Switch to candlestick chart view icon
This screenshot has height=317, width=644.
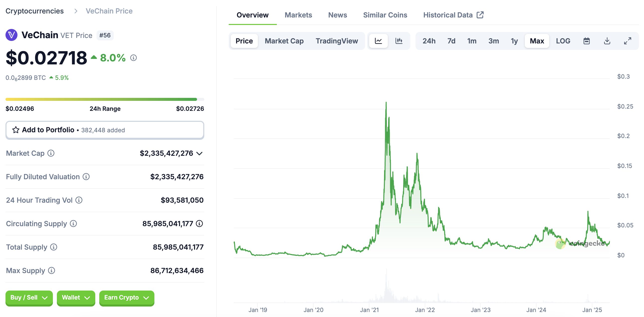pyautogui.click(x=399, y=41)
